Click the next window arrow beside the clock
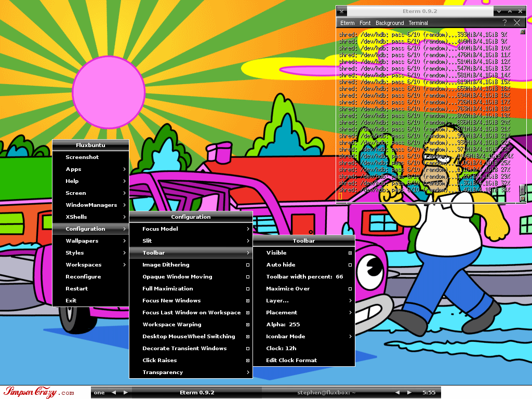532x399 pixels. pyautogui.click(x=409, y=392)
